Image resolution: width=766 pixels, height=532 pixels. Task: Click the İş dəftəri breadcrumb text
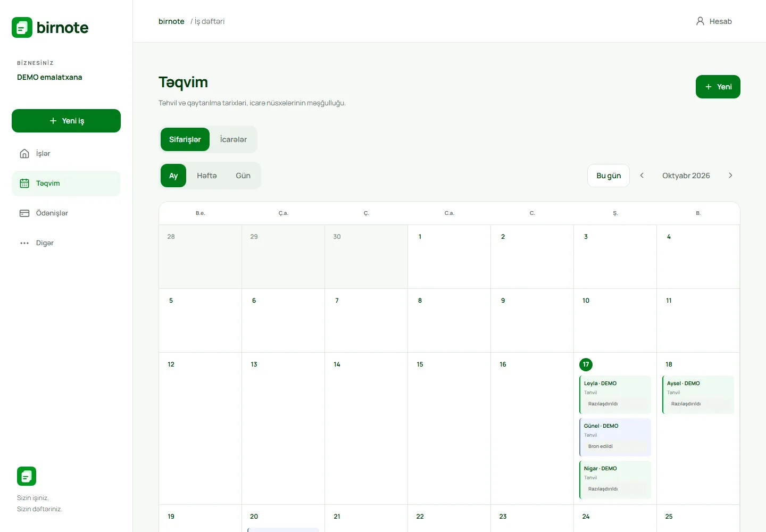210,21
